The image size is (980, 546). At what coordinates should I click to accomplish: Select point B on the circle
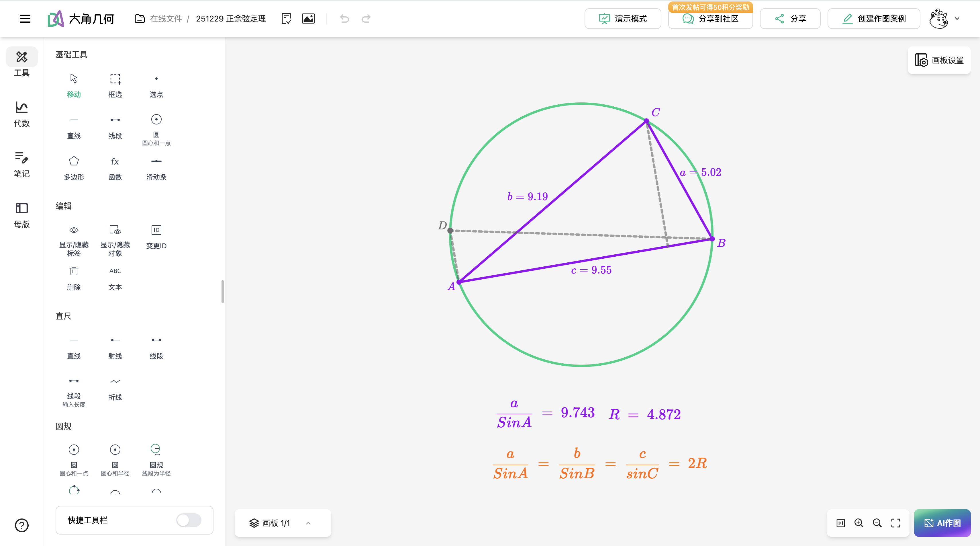[712, 239]
